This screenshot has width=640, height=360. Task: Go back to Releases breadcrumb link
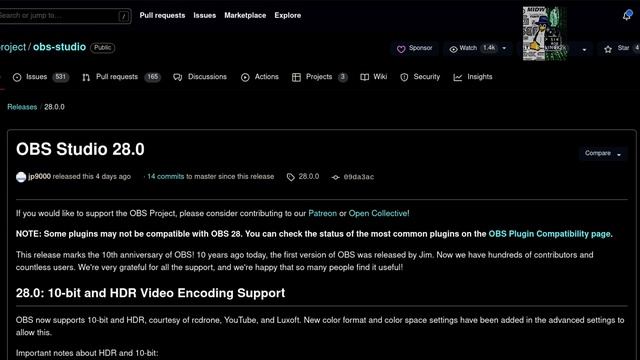tap(22, 107)
